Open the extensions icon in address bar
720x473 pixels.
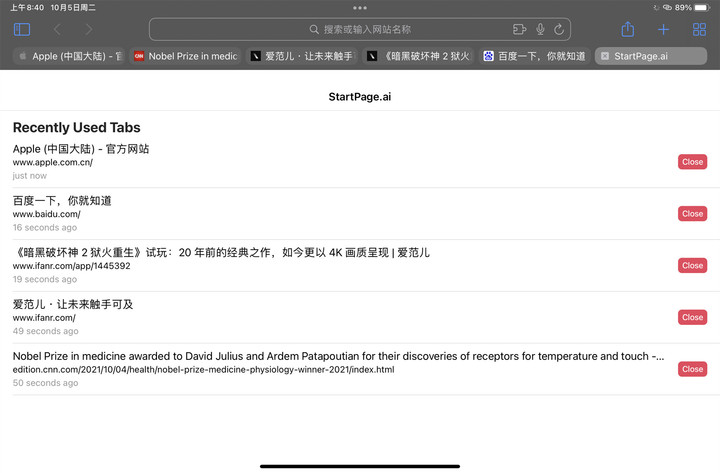[519, 30]
